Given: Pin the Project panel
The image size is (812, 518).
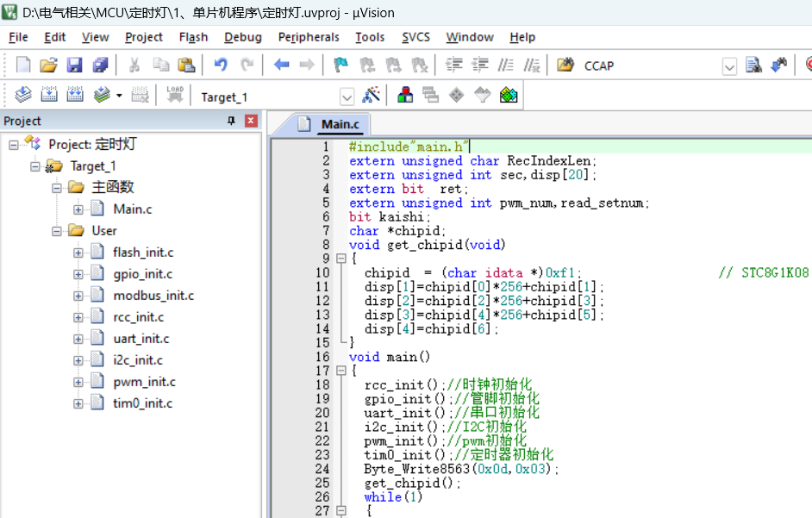Looking at the screenshot, I should tap(231, 122).
